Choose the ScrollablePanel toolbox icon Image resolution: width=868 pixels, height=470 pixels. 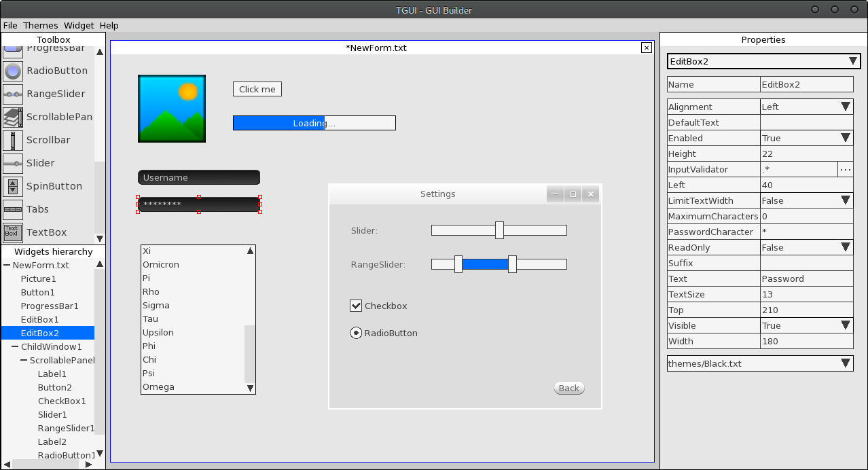(13, 117)
